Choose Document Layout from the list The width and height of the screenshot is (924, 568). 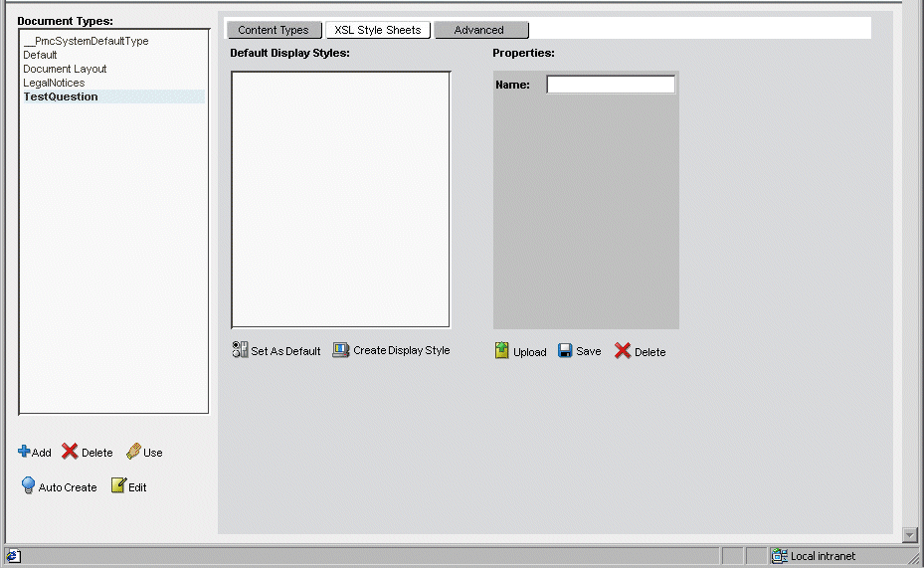65,70
